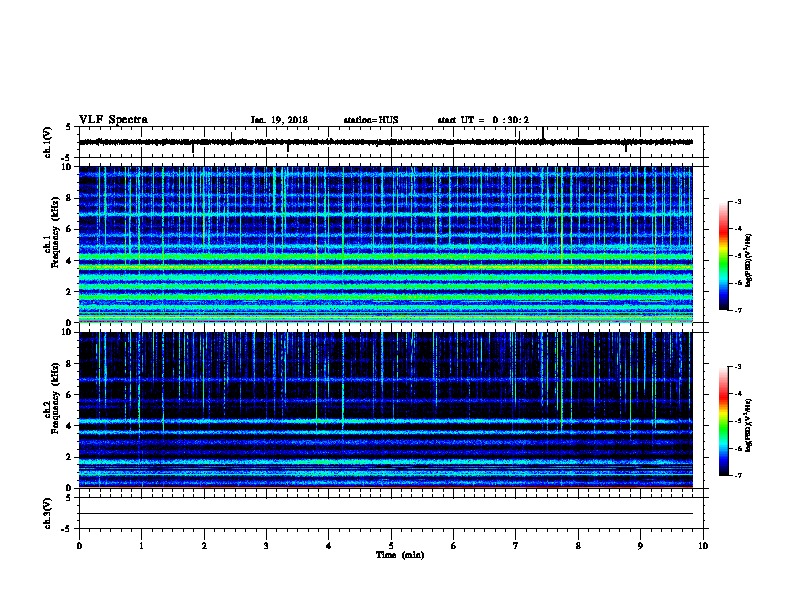The image size is (792, 612).
Task: Click the "4" tick on ch.2 frequency axis
Action: click(x=69, y=426)
